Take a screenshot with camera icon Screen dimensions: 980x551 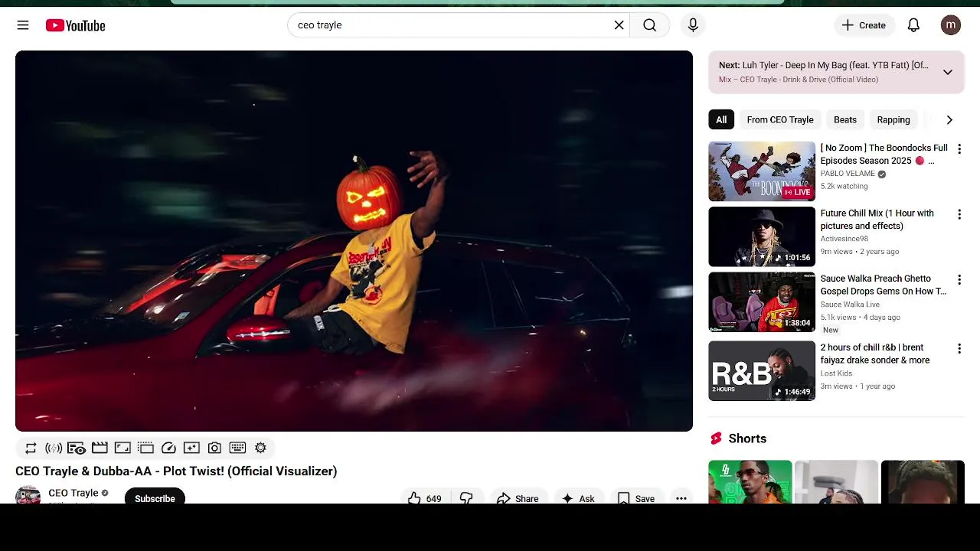pyautogui.click(x=214, y=448)
